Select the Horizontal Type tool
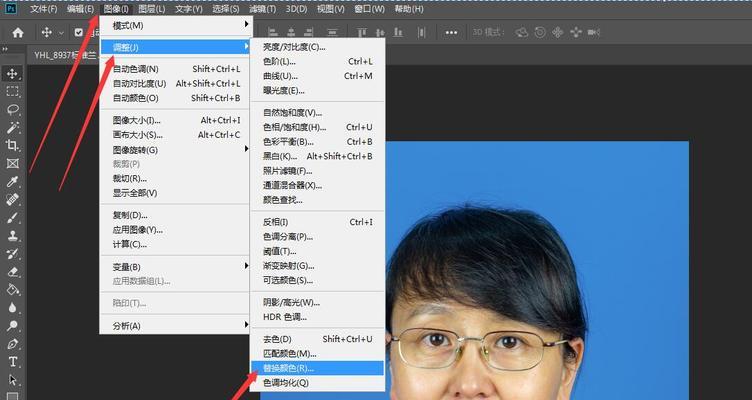 point(13,361)
